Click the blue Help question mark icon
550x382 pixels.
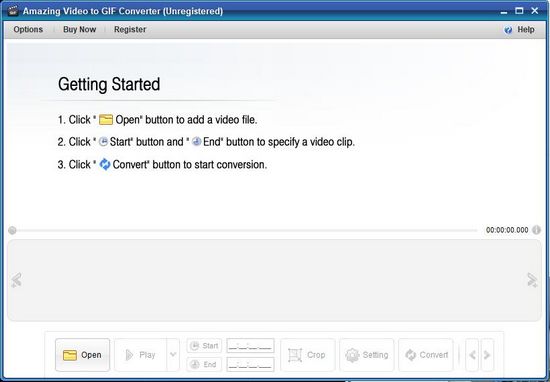[x=508, y=30]
